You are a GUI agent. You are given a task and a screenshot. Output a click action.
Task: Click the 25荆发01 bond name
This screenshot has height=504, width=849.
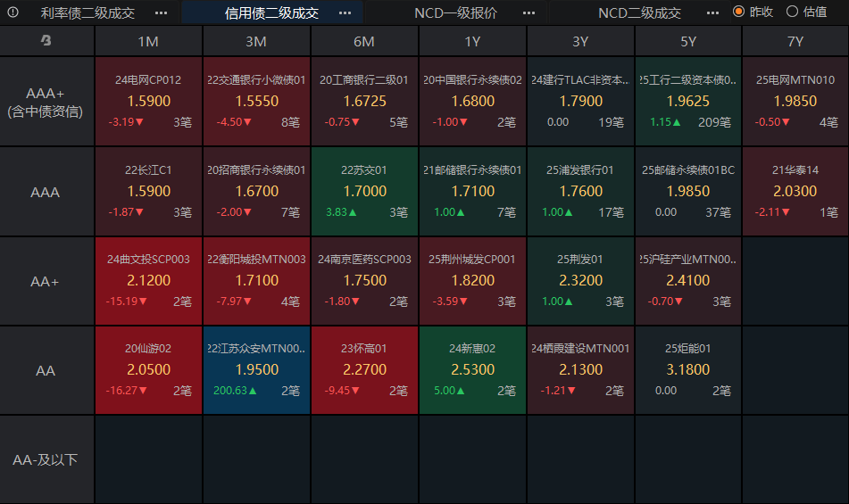(580, 260)
